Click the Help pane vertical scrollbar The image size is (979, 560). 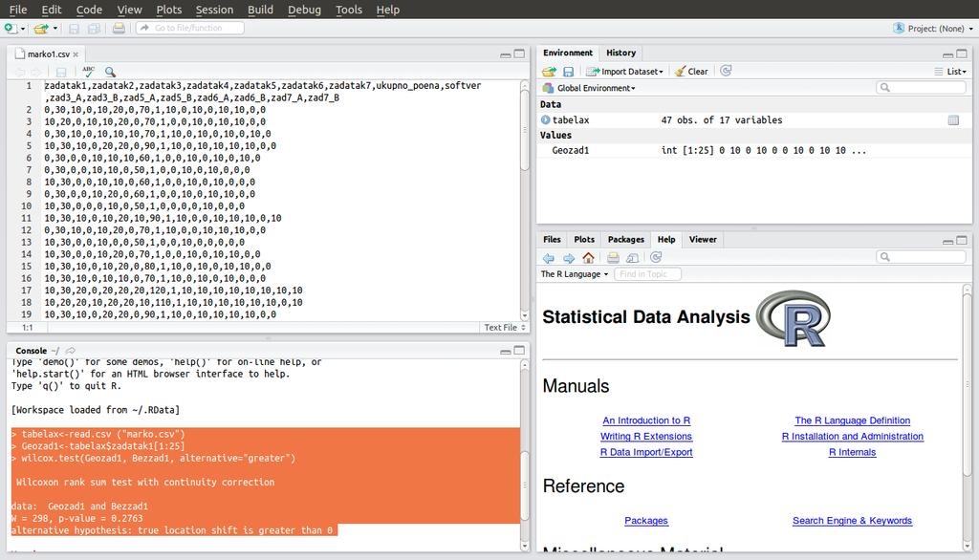(x=968, y=417)
